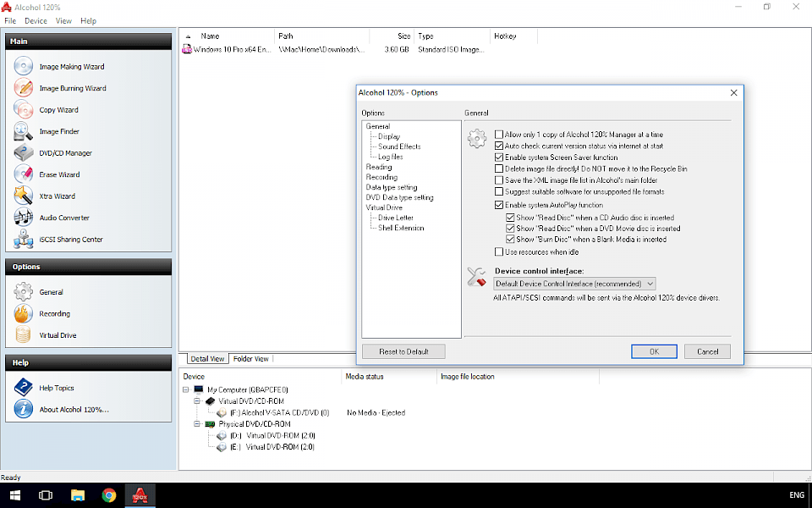Screen dimensions: 812x508
Task: Click the ENG language indicator in tray
Action: pos(797,495)
